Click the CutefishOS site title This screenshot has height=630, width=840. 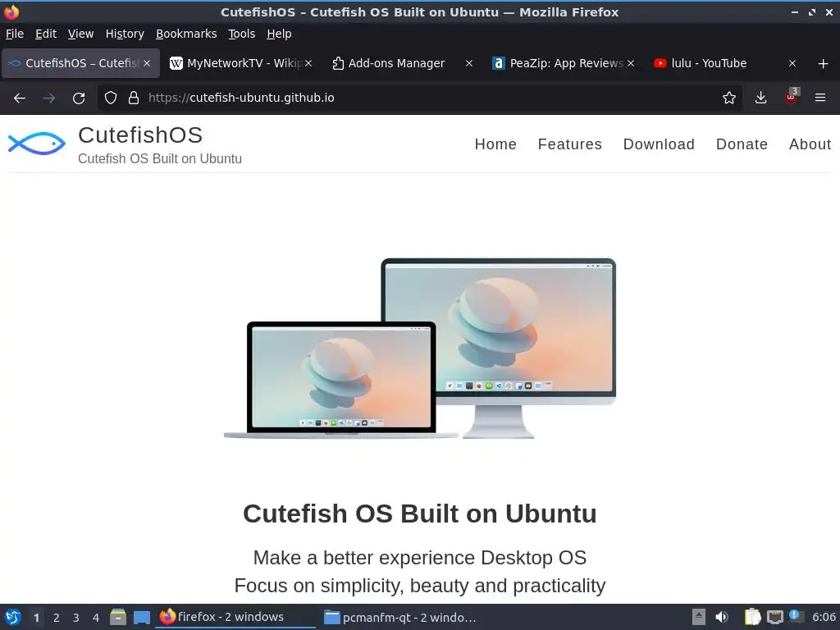(x=140, y=135)
